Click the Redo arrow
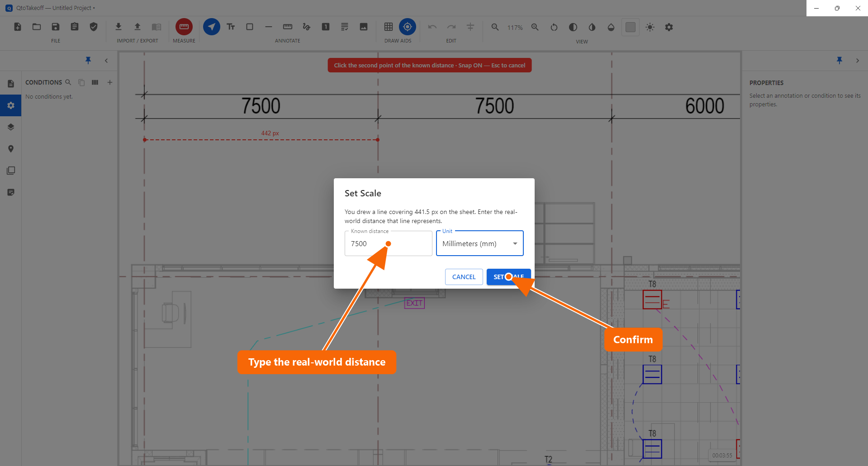868x466 pixels. click(451, 27)
